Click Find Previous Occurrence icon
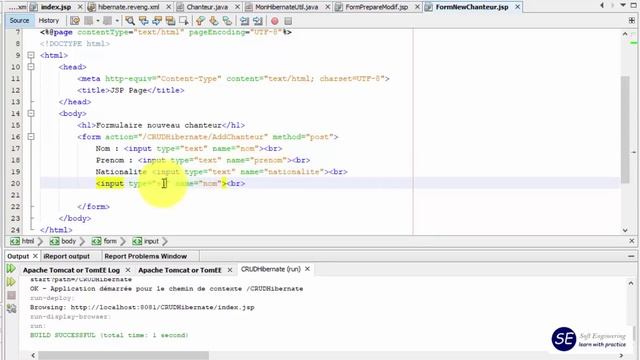This screenshot has width=640, height=360. click(144, 20)
